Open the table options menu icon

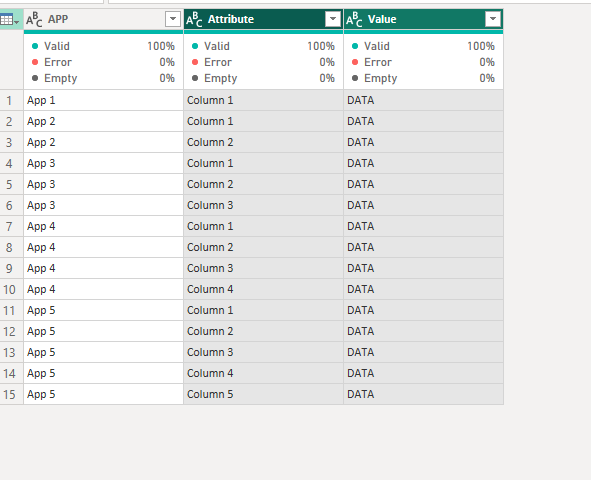(9, 19)
